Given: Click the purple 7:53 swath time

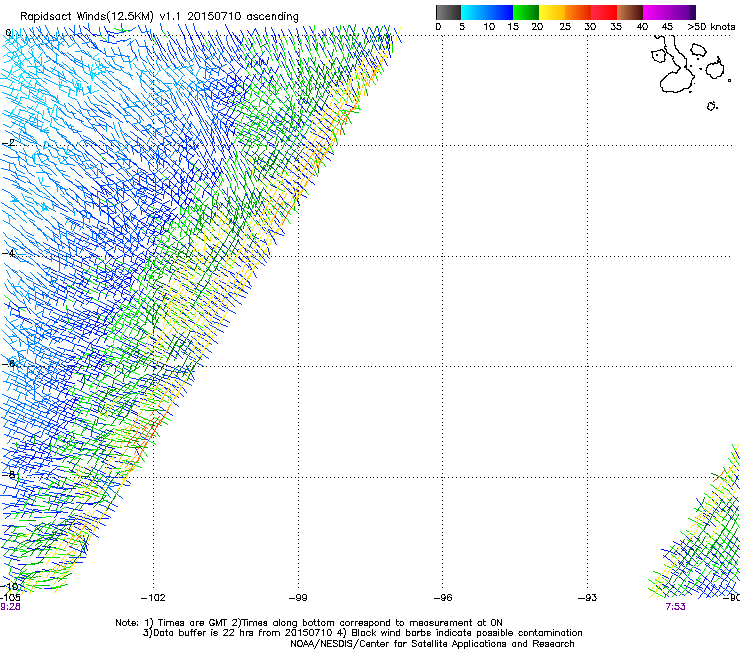Looking at the screenshot, I should click(x=675, y=607).
